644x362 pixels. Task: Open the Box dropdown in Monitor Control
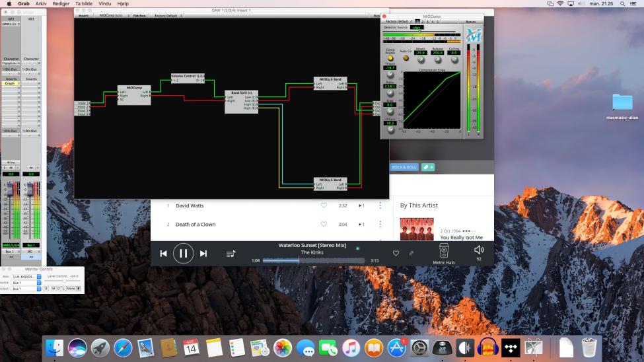26,277
